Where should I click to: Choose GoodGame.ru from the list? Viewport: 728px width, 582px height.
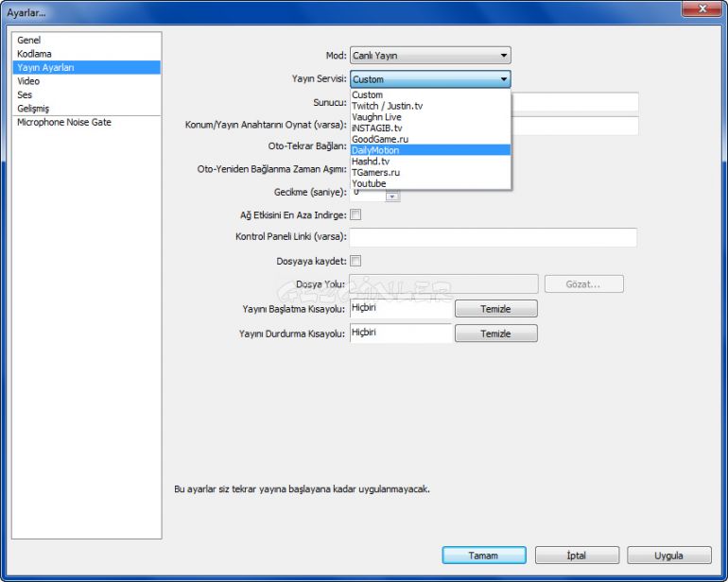click(430, 139)
